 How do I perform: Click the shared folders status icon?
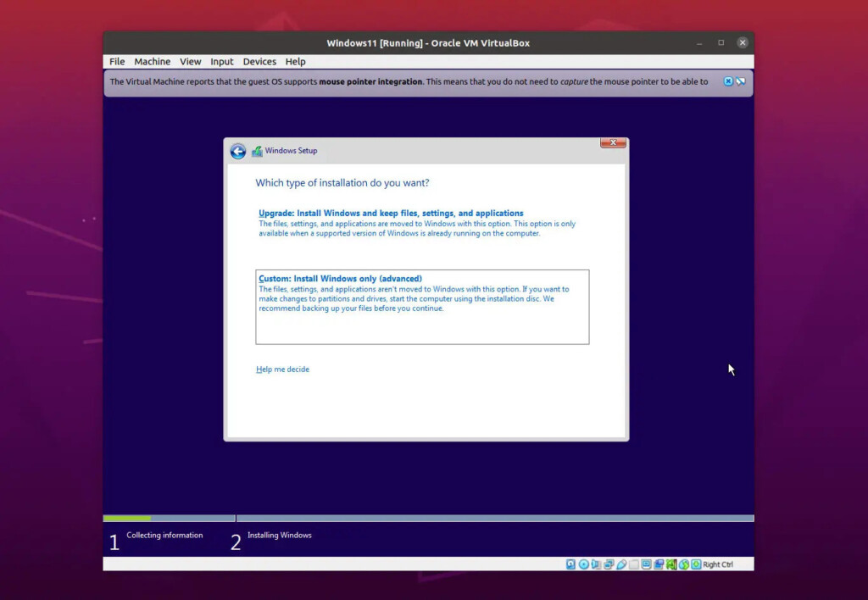(x=634, y=564)
